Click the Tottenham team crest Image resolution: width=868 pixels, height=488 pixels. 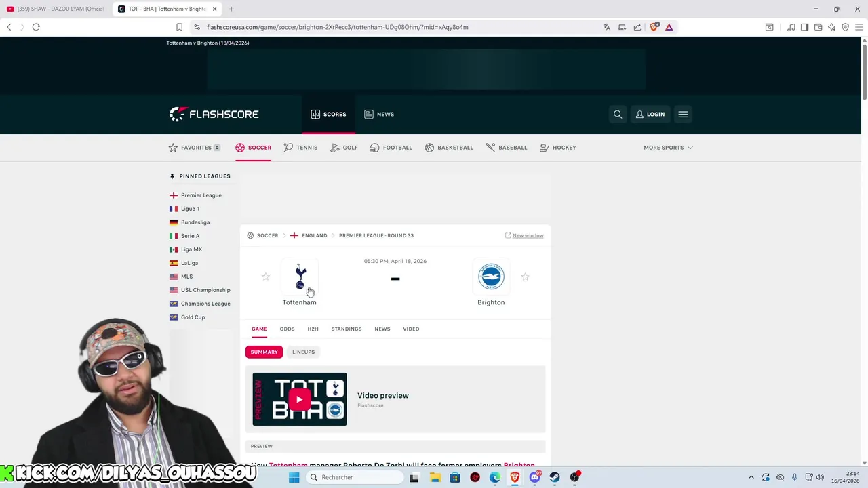300,277
